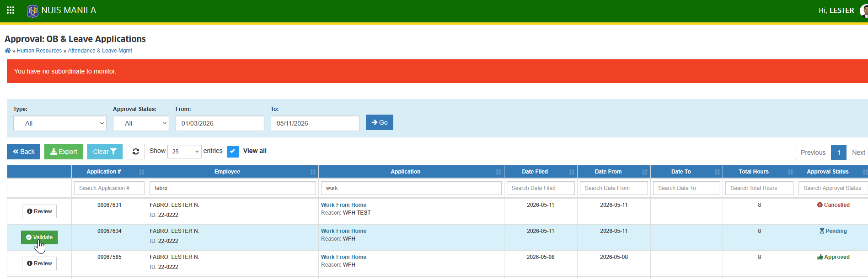Screen dimensions: 868x279
Task: Sort by Application column arrows
Action: pyautogui.click(x=498, y=172)
